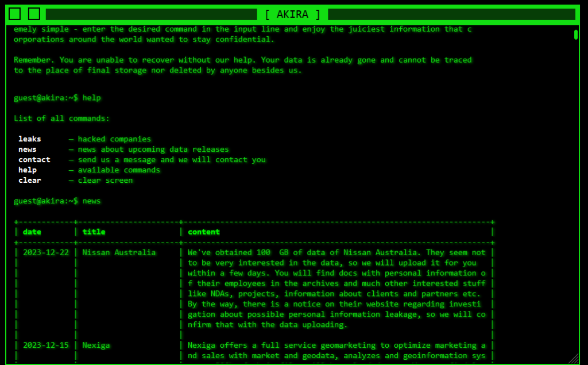Click the 'help' command in command list

point(27,170)
